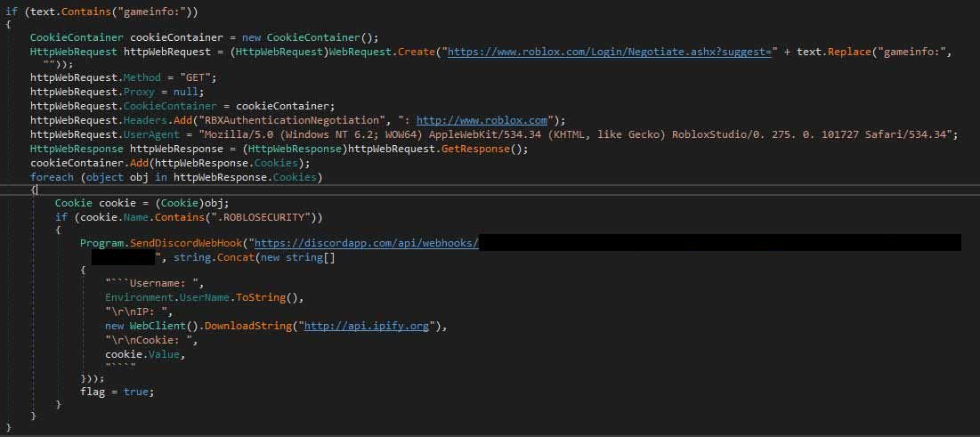Click the SendDiscordWebHook method name
This screenshot has width=980, height=437.
[x=186, y=243]
